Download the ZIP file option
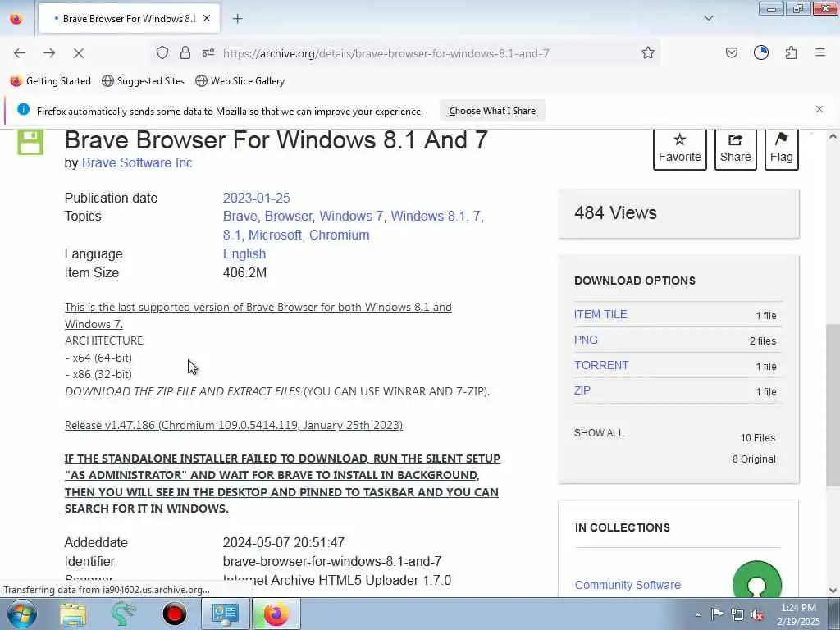Image resolution: width=840 pixels, height=630 pixels. click(582, 390)
